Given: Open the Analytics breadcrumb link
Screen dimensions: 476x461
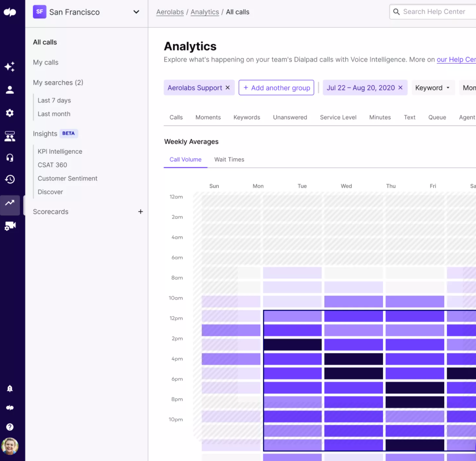Looking at the screenshot, I should pos(205,12).
